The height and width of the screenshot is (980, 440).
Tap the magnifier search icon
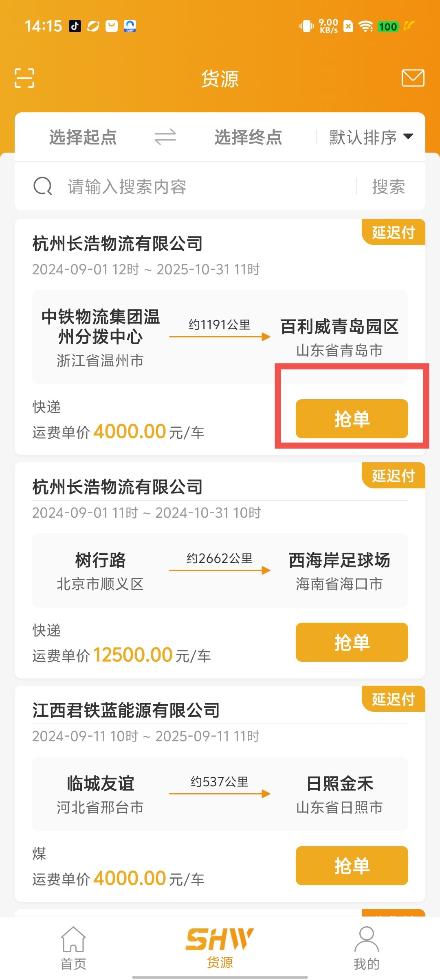43,186
